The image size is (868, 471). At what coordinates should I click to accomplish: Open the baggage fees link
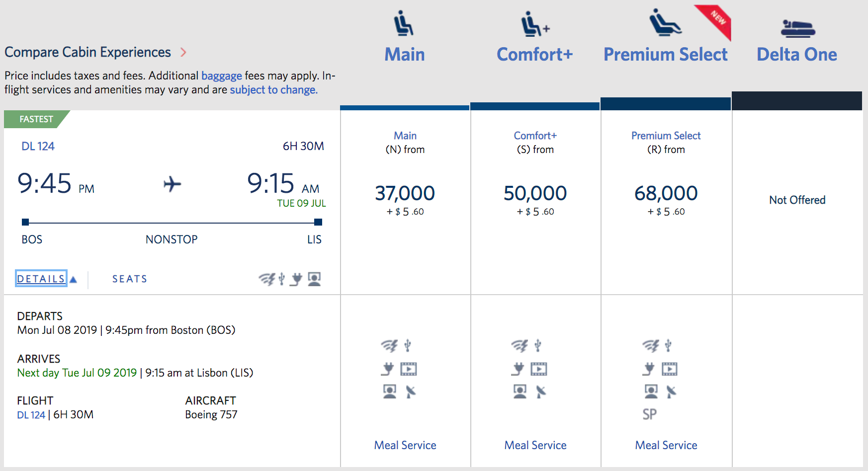pyautogui.click(x=221, y=76)
